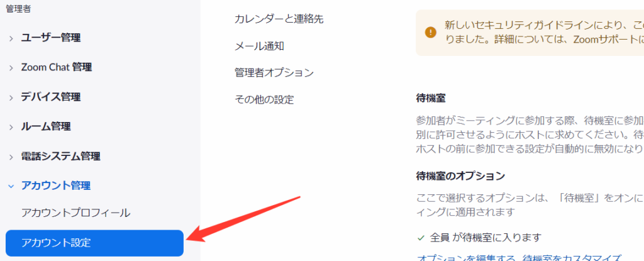
Task: Select ルーム管理 in the admin sidebar
Action: pos(46,126)
